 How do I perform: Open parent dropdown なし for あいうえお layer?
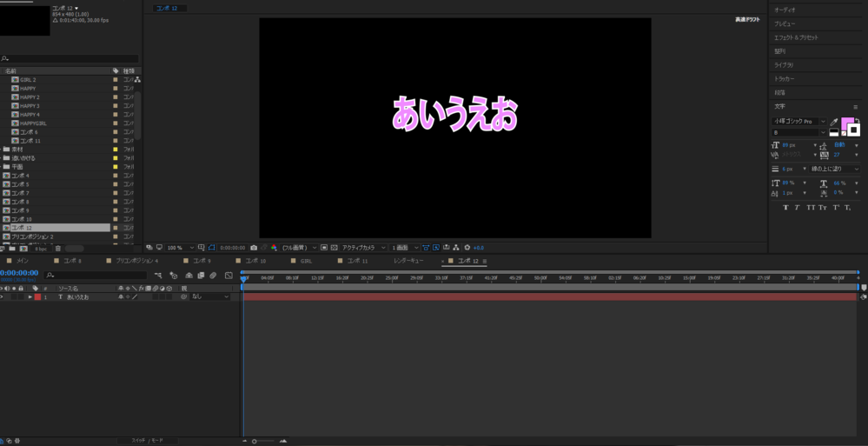[x=210, y=297]
